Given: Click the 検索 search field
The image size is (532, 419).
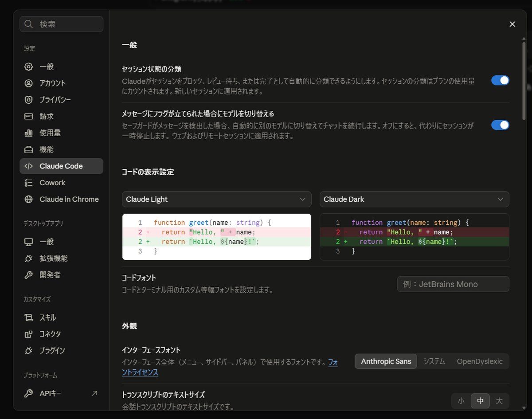Looking at the screenshot, I should coord(62,24).
